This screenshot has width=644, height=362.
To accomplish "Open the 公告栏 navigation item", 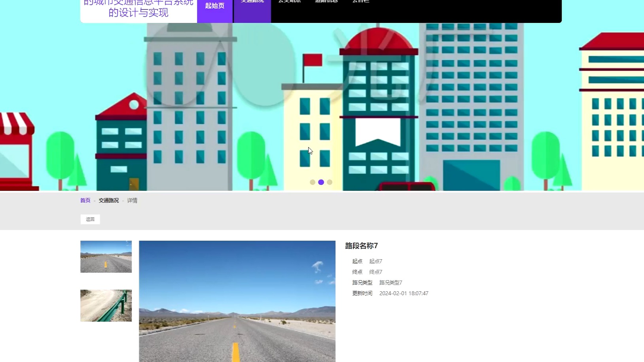I will pyautogui.click(x=361, y=2).
